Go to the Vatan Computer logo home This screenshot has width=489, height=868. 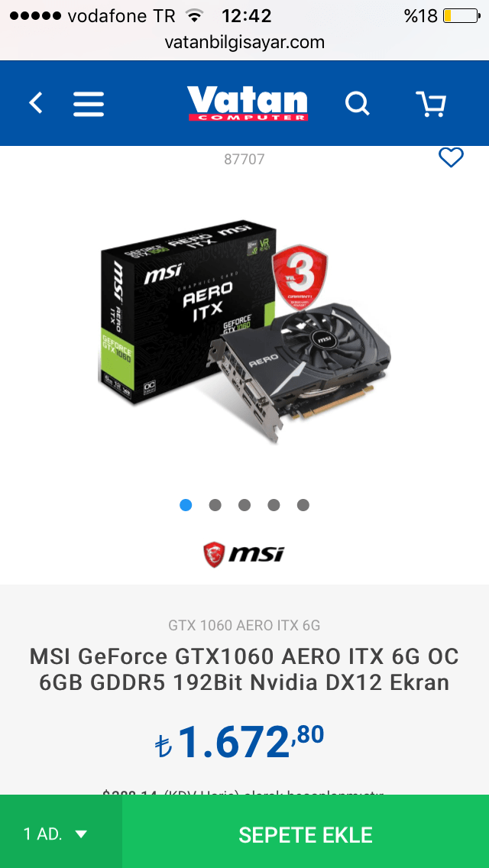247,103
